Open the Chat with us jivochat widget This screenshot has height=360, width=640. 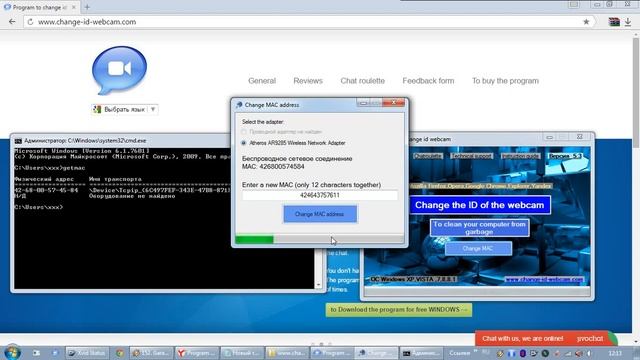(x=546, y=338)
